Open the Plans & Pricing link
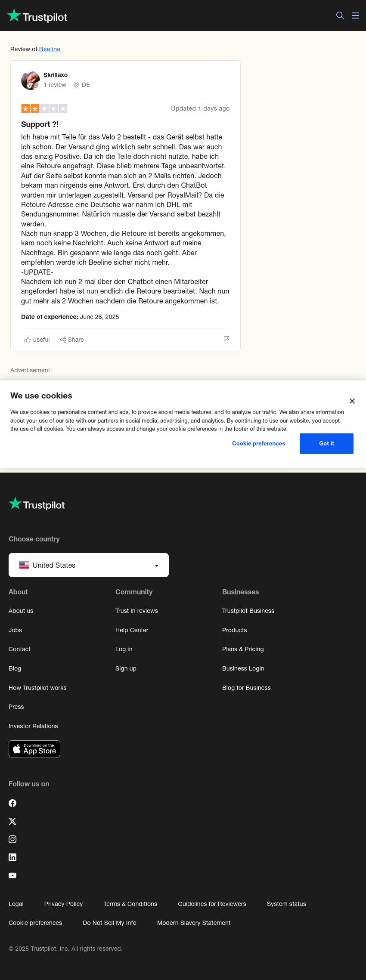 click(x=243, y=649)
